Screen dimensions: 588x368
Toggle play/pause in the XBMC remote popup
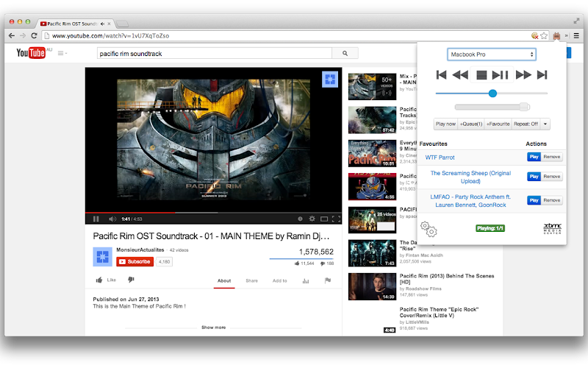click(500, 75)
